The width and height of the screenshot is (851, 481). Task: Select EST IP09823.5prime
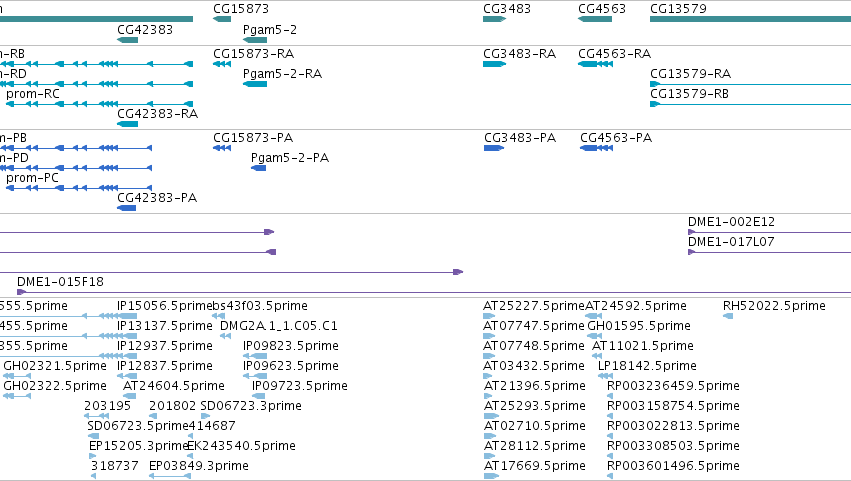255,356
